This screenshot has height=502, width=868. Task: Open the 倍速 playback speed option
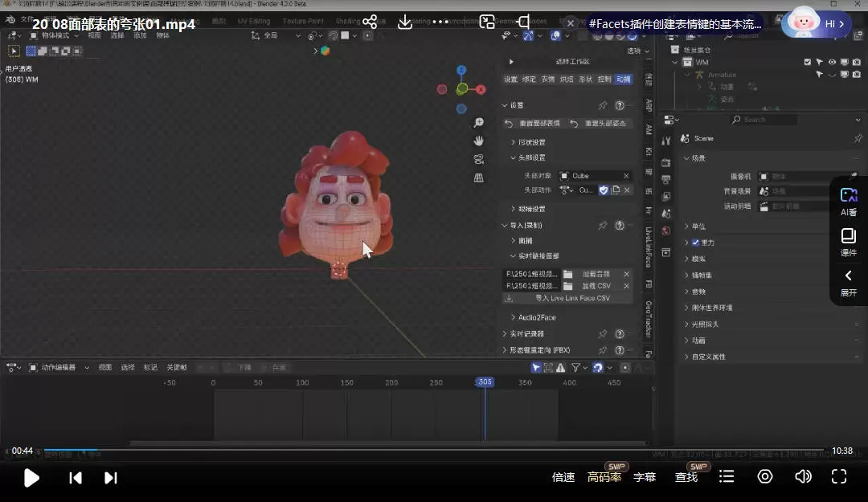coord(563,477)
